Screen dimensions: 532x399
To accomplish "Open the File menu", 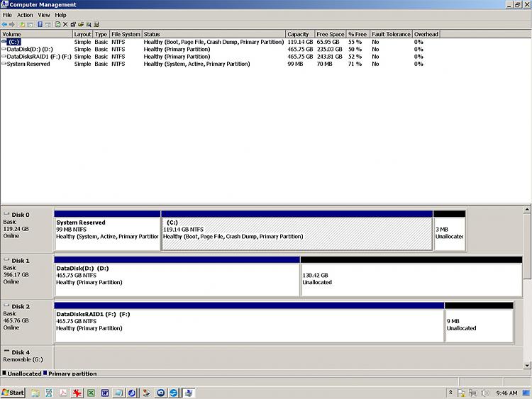I will click(x=7, y=15).
